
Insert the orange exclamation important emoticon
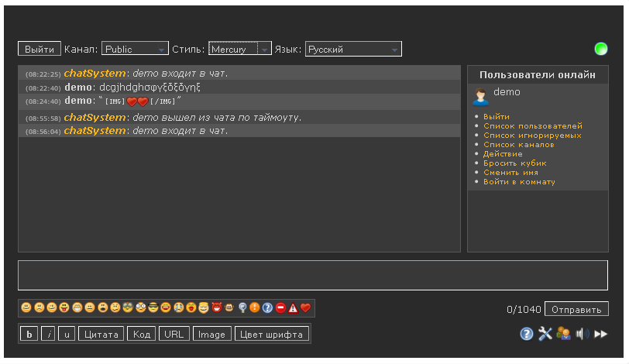tap(255, 307)
